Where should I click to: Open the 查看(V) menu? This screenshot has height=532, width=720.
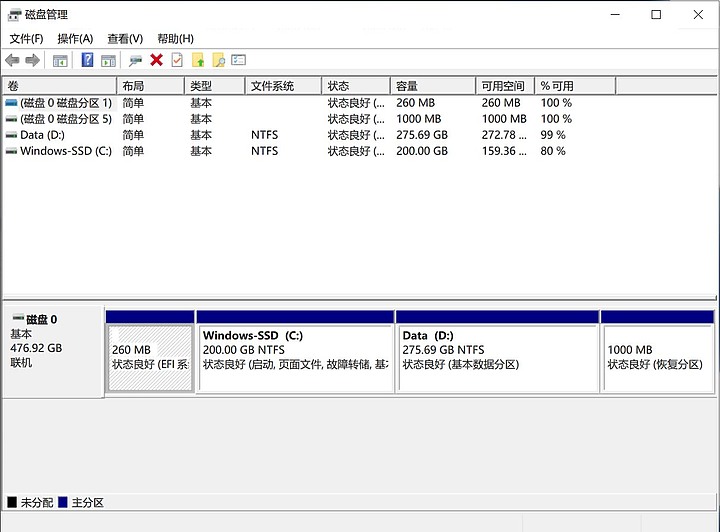click(125, 39)
